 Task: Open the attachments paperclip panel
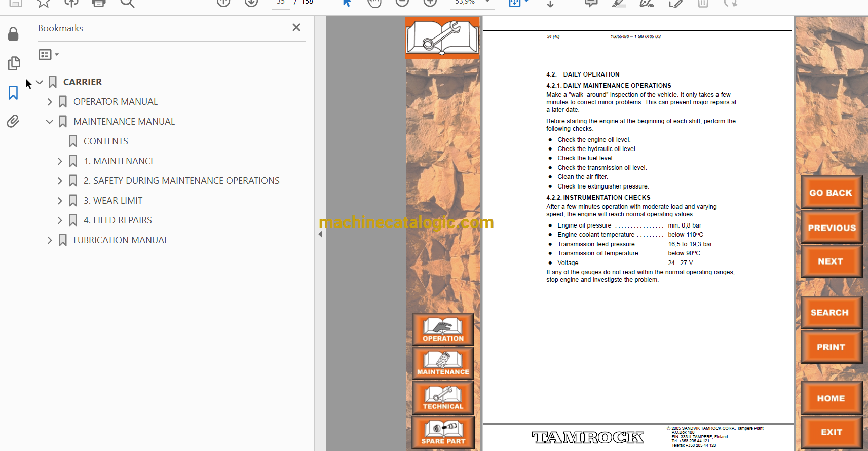[13, 121]
